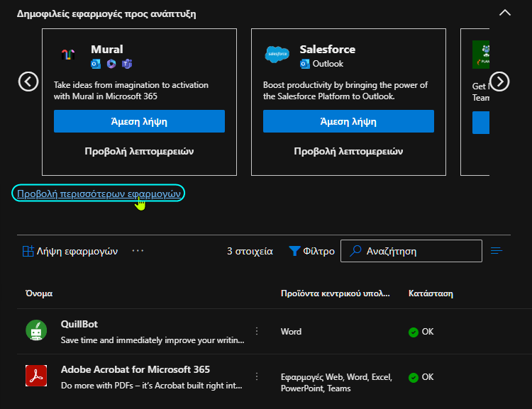Click the cut-off third card's green app icon

point(481,55)
